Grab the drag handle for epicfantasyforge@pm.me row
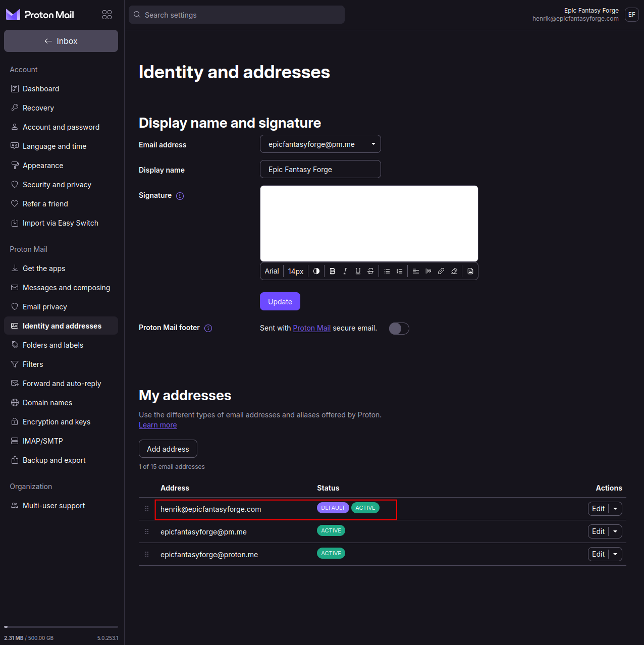The image size is (644, 645). (147, 531)
